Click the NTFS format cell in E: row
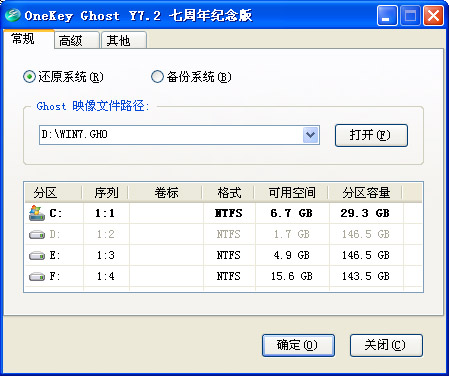Screen dimensions: 449x376 tap(229, 256)
